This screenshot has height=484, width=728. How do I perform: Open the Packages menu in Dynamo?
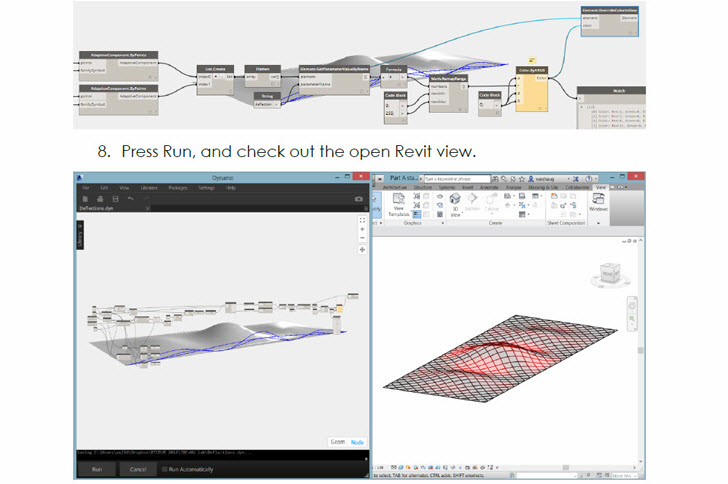178,188
